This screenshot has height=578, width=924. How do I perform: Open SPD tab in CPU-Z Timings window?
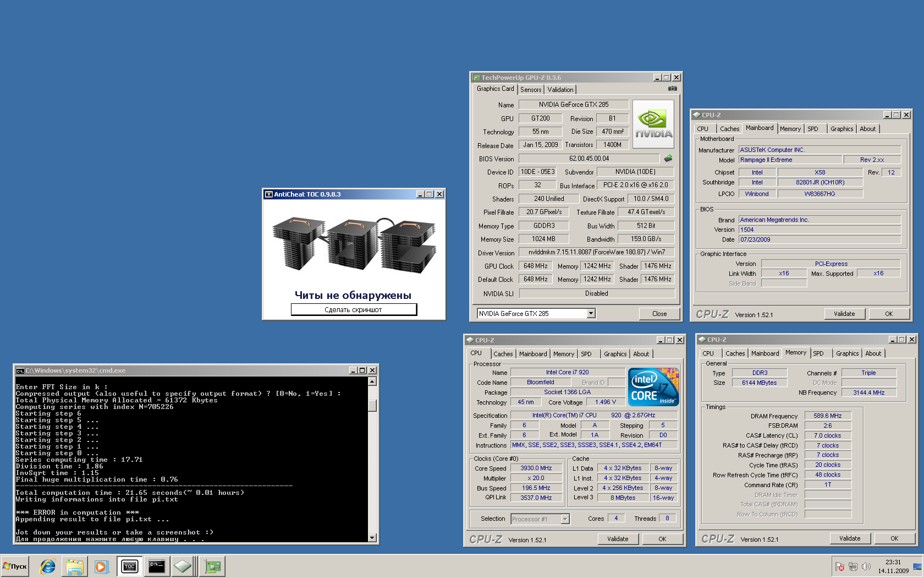pos(818,353)
